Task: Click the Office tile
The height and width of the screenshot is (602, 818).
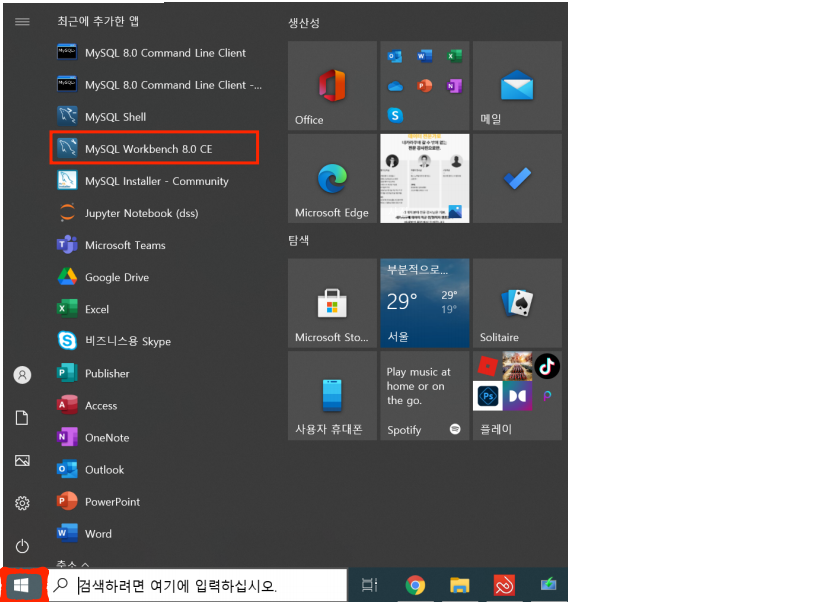Action: [x=332, y=86]
